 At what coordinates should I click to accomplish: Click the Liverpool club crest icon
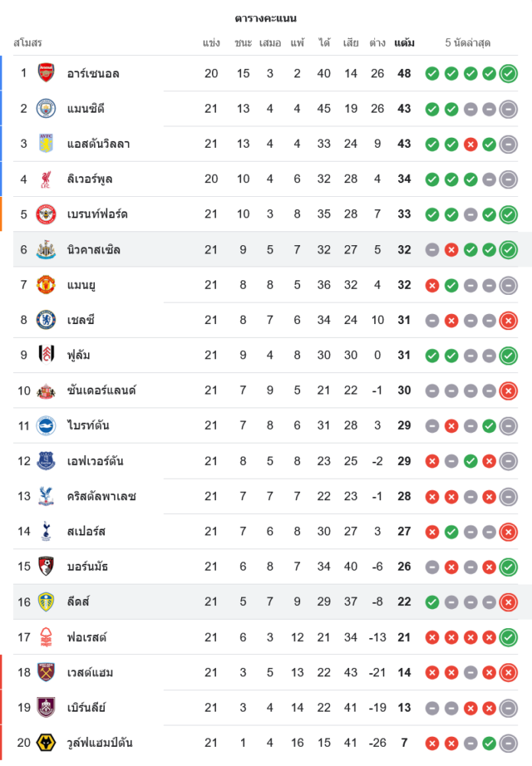pos(47,179)
